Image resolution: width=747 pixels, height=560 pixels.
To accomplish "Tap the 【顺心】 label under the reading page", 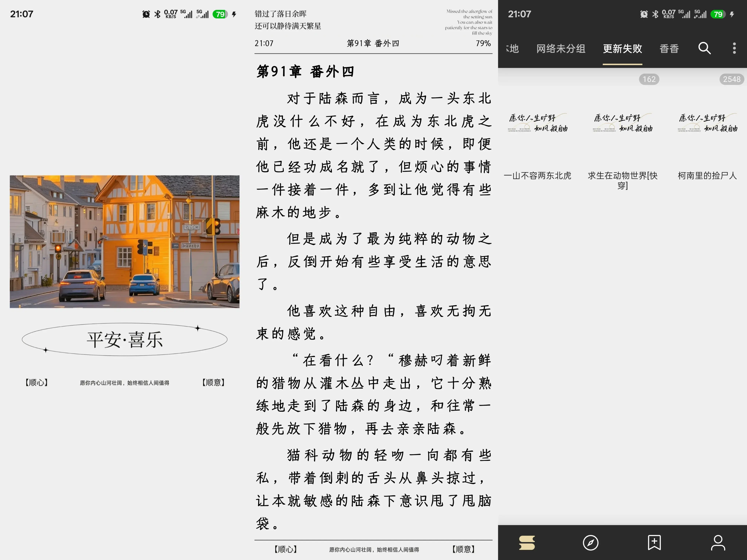I will (285, 549).
